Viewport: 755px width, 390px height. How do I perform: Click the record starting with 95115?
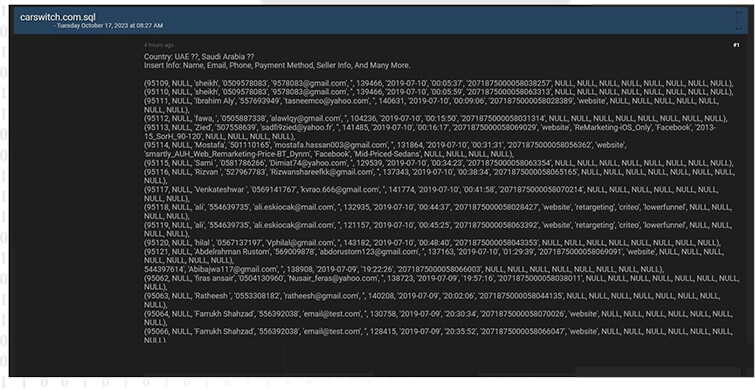[439, 163]
